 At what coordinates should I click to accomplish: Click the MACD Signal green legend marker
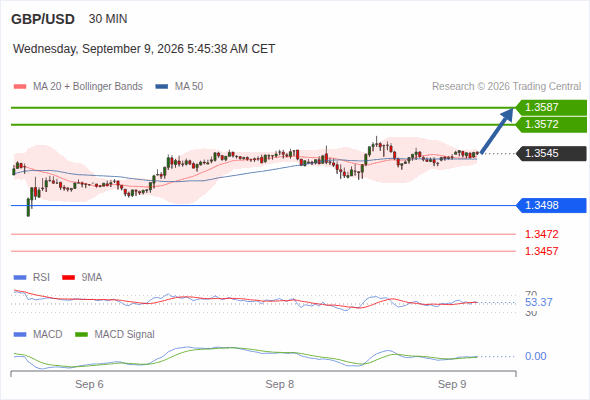(82, 335)
